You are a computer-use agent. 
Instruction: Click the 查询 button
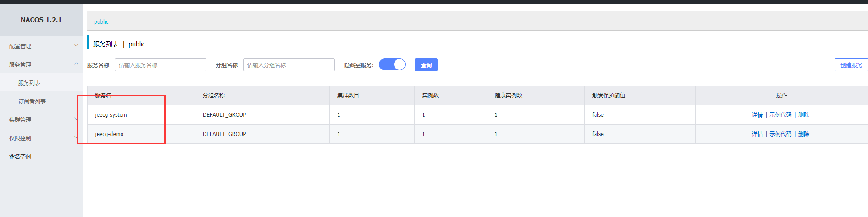426,65
